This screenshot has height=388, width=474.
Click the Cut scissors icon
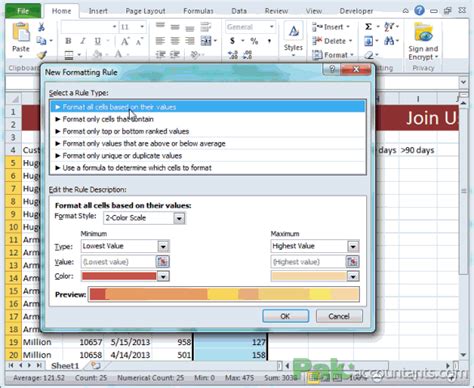coord(41,27)
